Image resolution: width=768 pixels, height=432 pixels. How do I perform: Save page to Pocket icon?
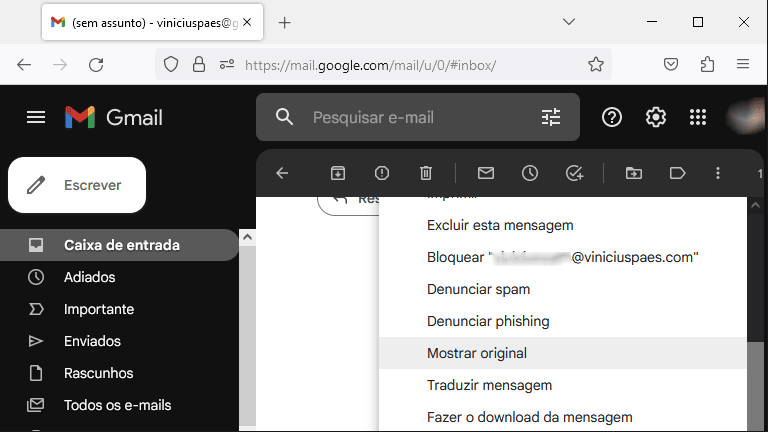[x=671, y=64]
